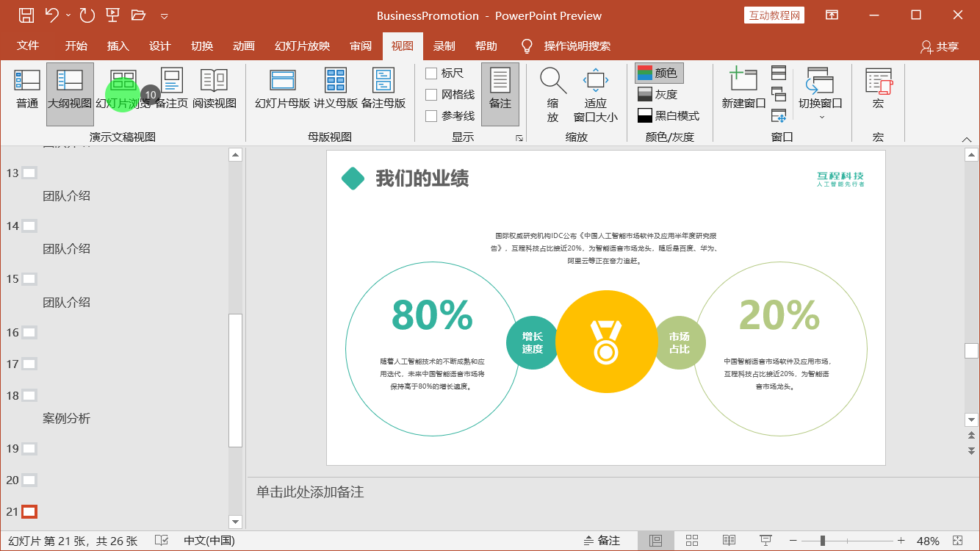Enter 阅读视图 reading view
The image size is (980, 551).
pyautogui.click(x=213, y=88)
